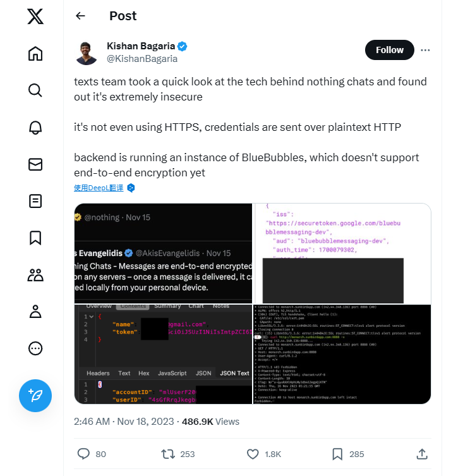Open Notifications bell icon
The image size is (463, 476).
point(35,127)
